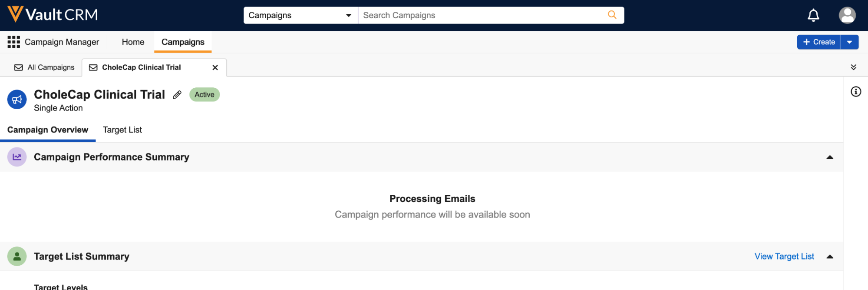Open the app launcher grid icon
Image resolution: width=868 pixels, height=290 pixels.
click(13, 42)
